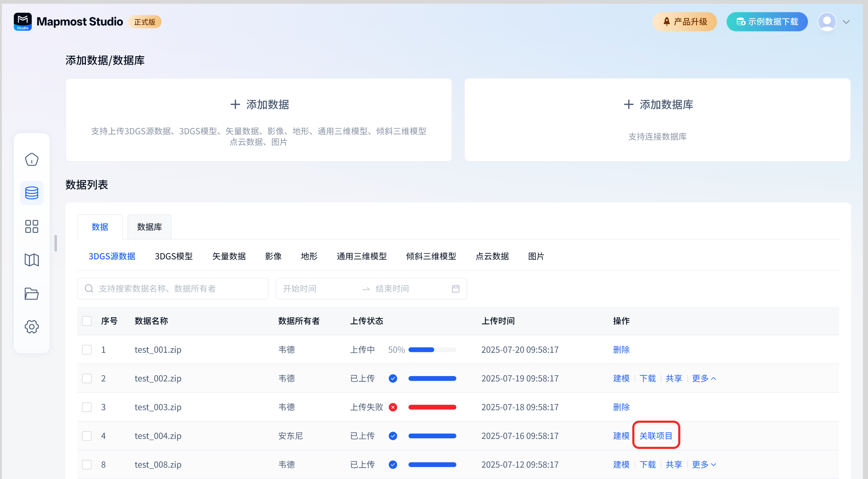
Task: Check the box for test_001.zip
Action: pyautogui.click(x=87, y=350)
